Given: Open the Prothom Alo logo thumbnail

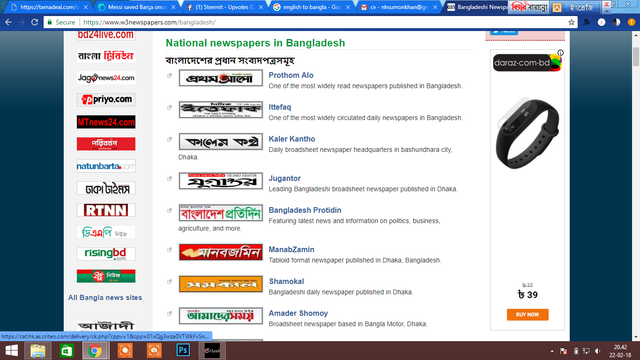Looking at the screenshot, I should [220, 78].
